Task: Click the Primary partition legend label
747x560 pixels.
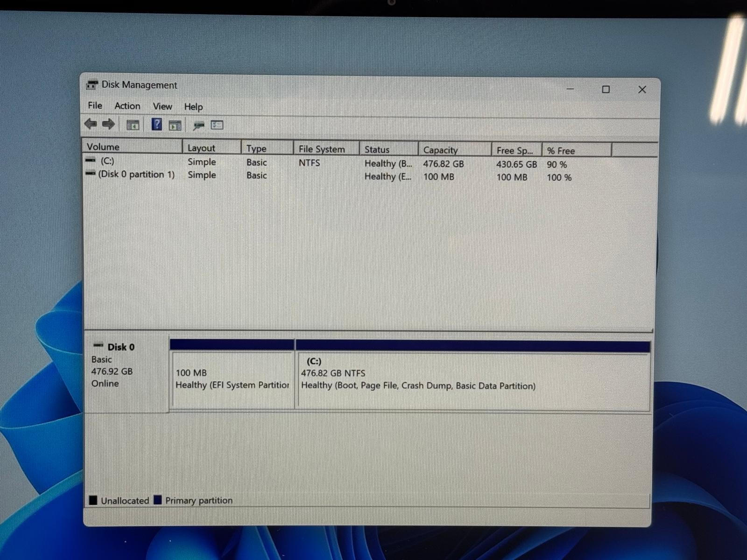Action: [x=199, y=500]
